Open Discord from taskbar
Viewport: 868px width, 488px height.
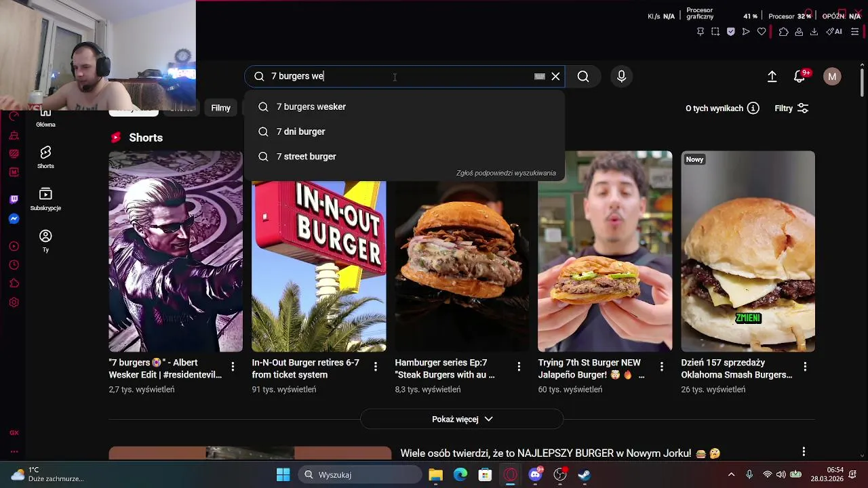coord(535,474)
